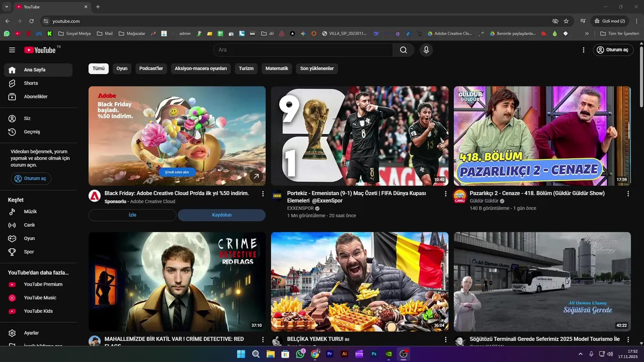644x362 pixels.
Task: Open the YouTube hamburger guide menu
Action: [12, 50]
